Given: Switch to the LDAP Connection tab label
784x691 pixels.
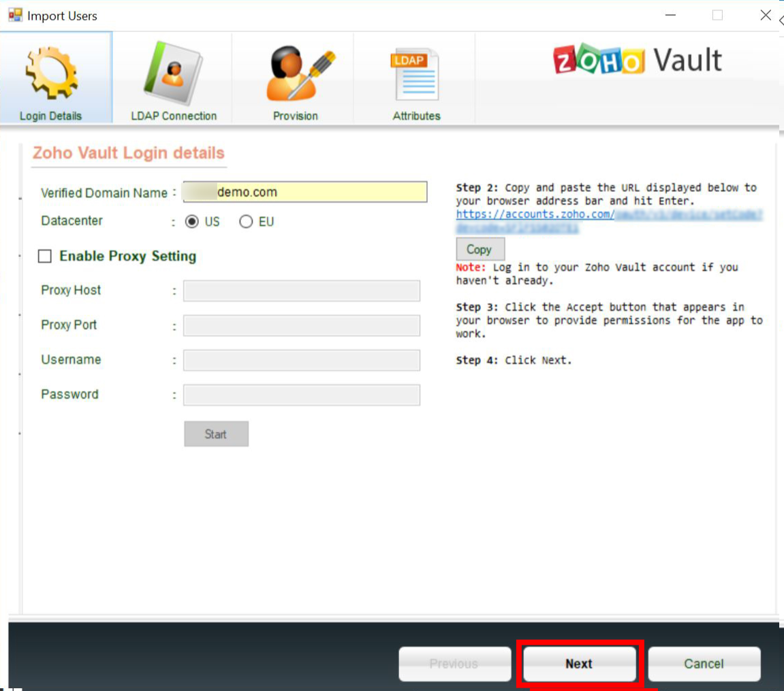Looking at the screenshot, I should (174, 116).
